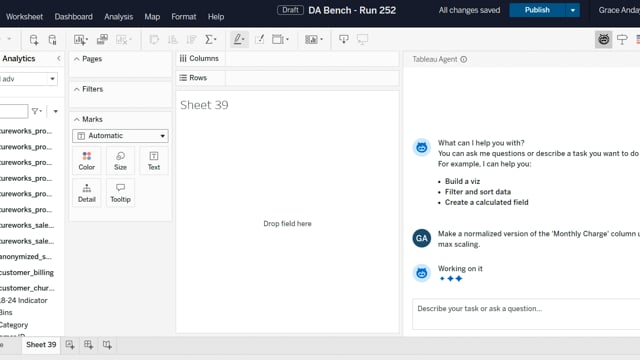
Task: Click the Download toolbar icon
Action: click(344, 40)
